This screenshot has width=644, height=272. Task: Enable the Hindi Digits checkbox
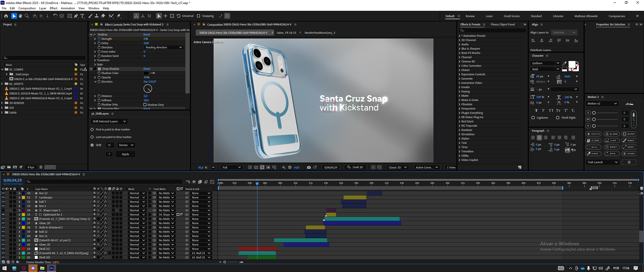point(558,118)
